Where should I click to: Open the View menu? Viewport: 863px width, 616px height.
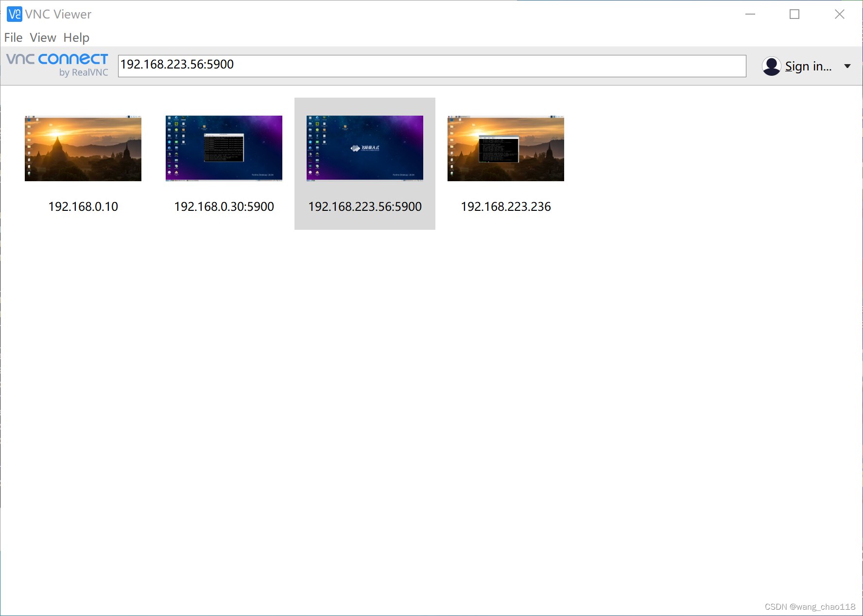coord(43,37)
